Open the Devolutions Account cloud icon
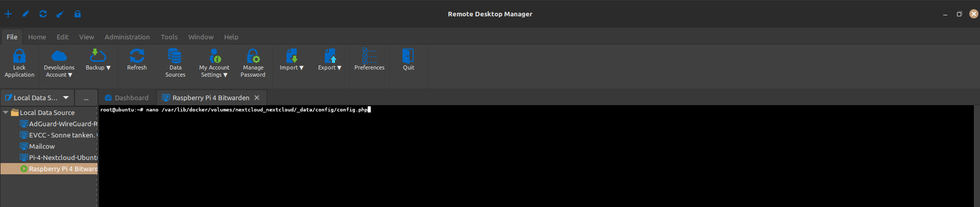Image resolution: width=980 pixels, height=207 pixels. (x=59, y=56)
